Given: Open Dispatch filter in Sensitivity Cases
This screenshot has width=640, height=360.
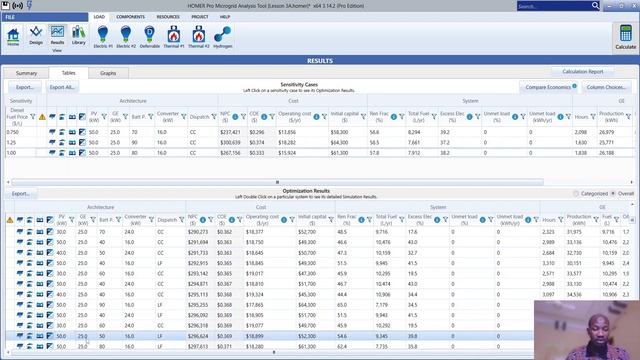Looking at the screenshot, I should click(x=214, y=117).
